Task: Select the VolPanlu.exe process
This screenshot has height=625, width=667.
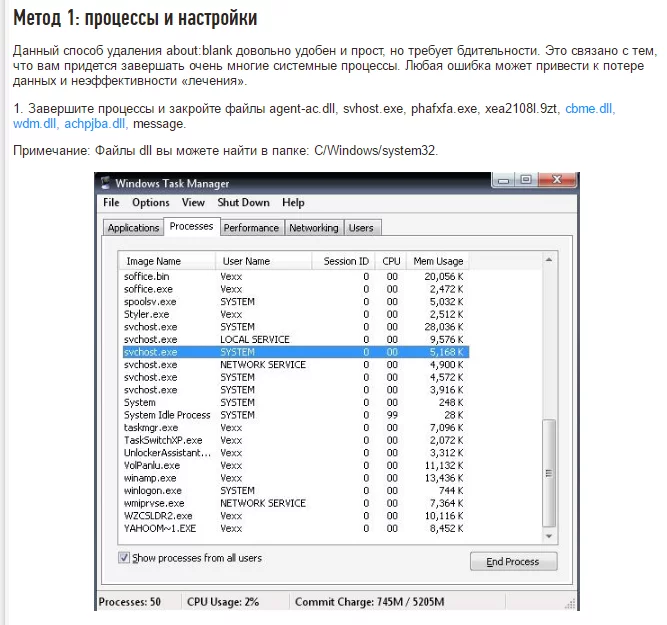Action: click(x=294, y=465)
